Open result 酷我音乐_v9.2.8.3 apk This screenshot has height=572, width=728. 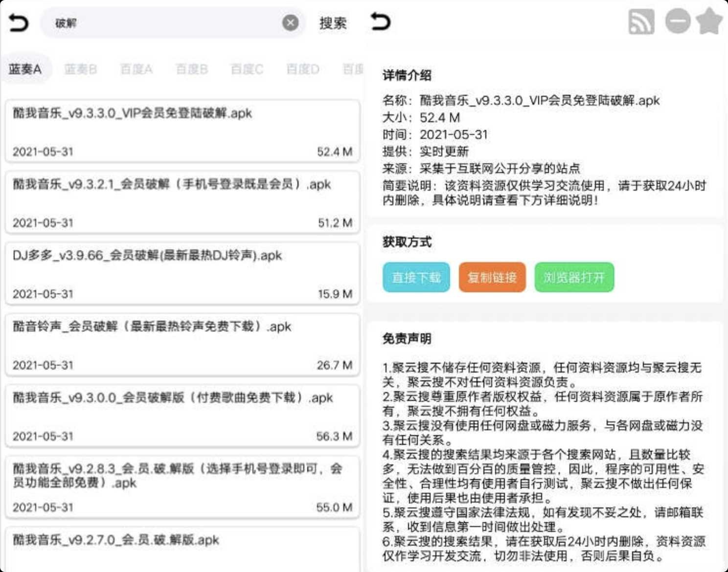point(182,487)
